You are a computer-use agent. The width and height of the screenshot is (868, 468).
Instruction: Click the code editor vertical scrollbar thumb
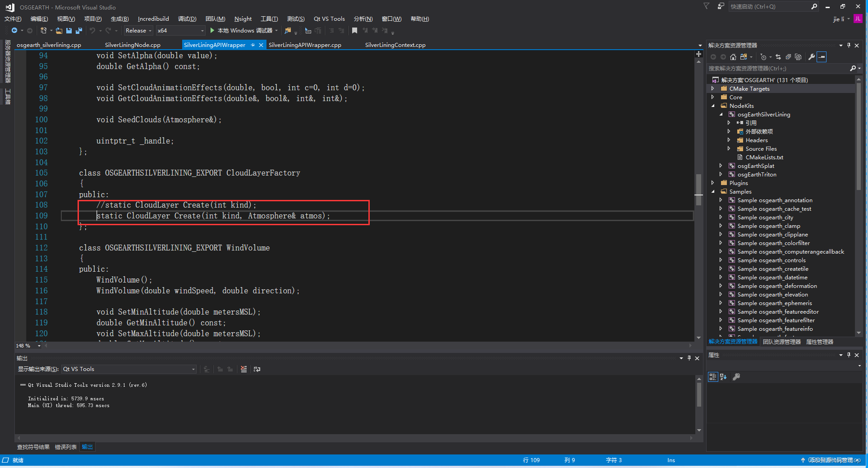(698, 190)
